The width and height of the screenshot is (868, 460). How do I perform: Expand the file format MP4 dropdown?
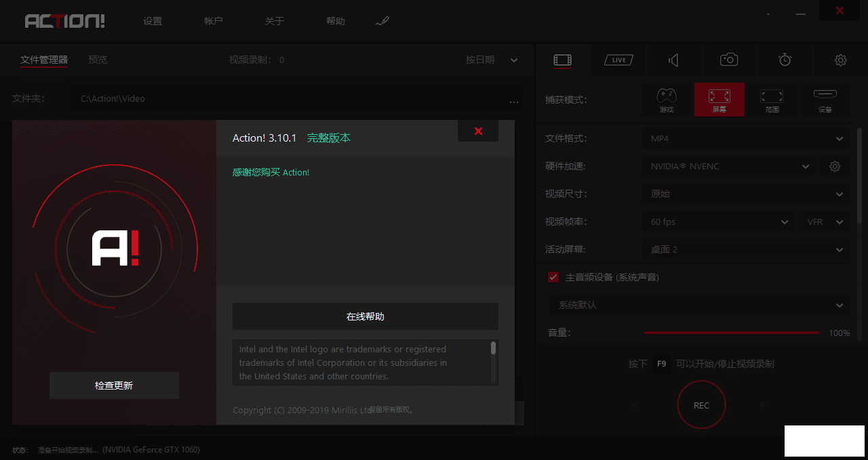746,139
